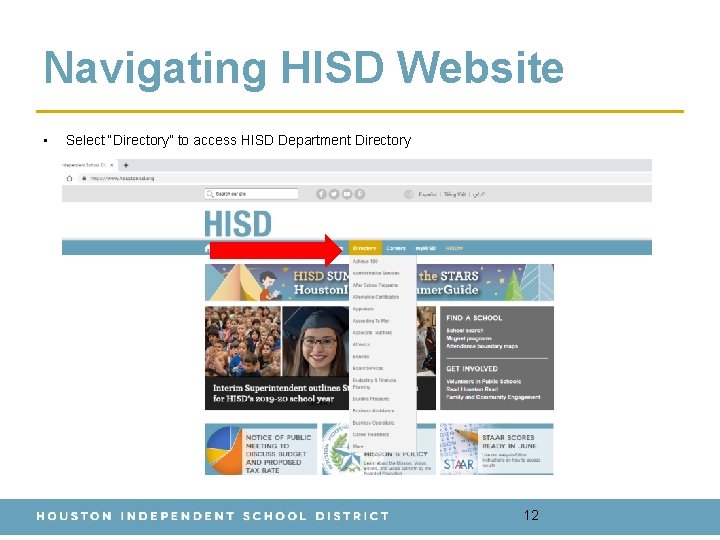Open Volunteers in Public Schools link
The image size is (720, 540).
pos(484,382)
